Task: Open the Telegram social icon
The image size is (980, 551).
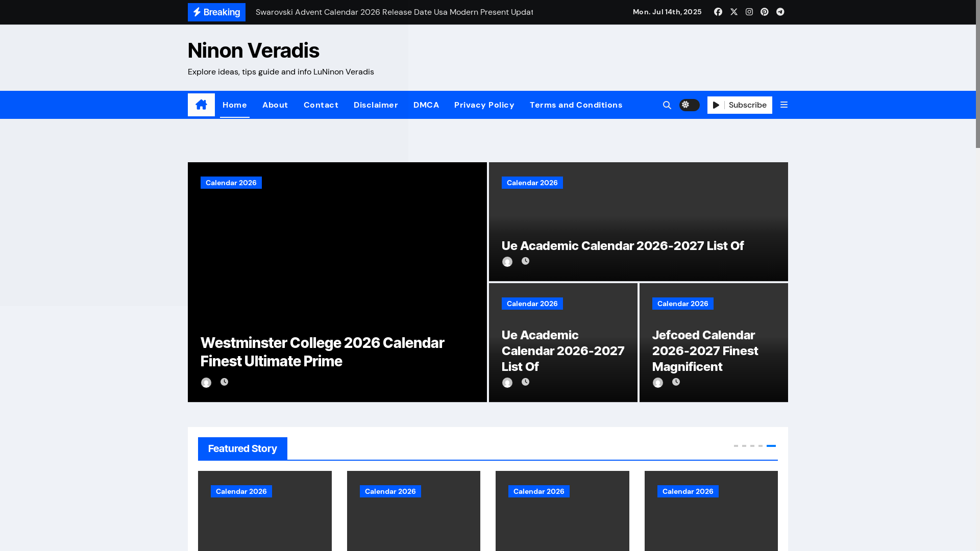Action: (780, 12)
